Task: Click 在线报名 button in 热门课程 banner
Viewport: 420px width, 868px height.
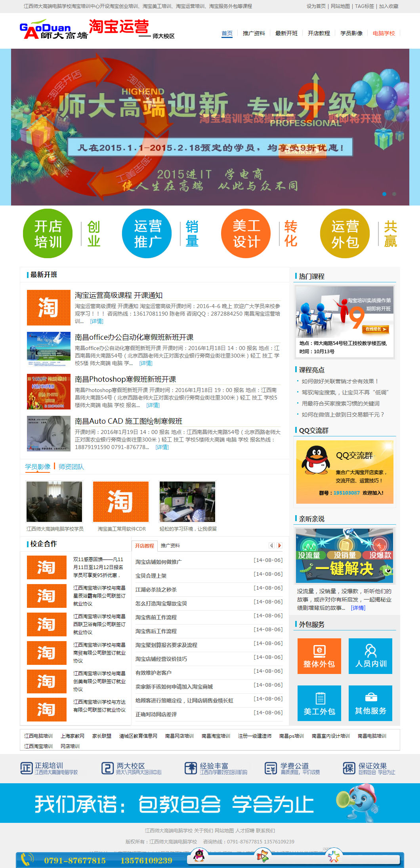Action: (376, 329)
